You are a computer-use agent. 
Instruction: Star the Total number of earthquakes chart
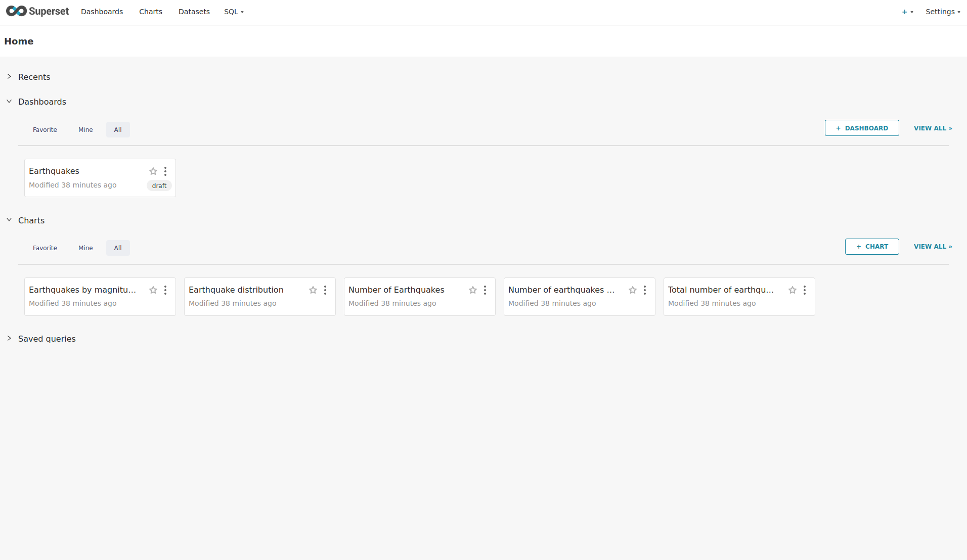(x=793, y=290)
